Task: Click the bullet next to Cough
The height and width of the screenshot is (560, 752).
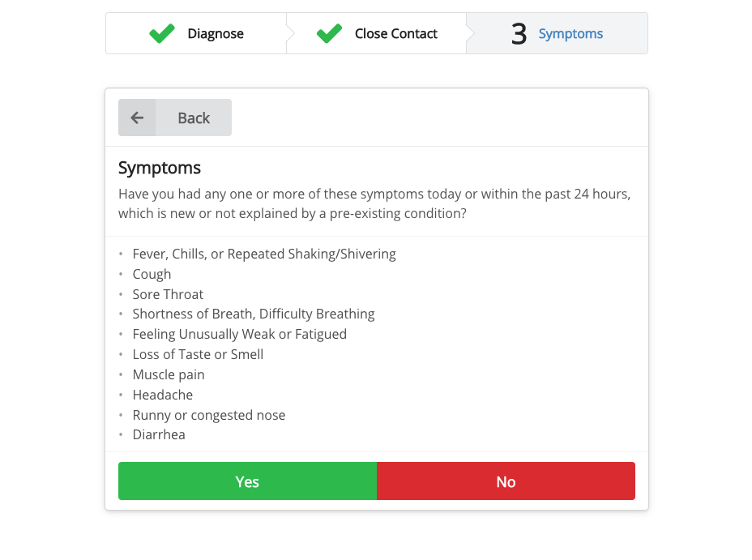Action: click(122, 274)
